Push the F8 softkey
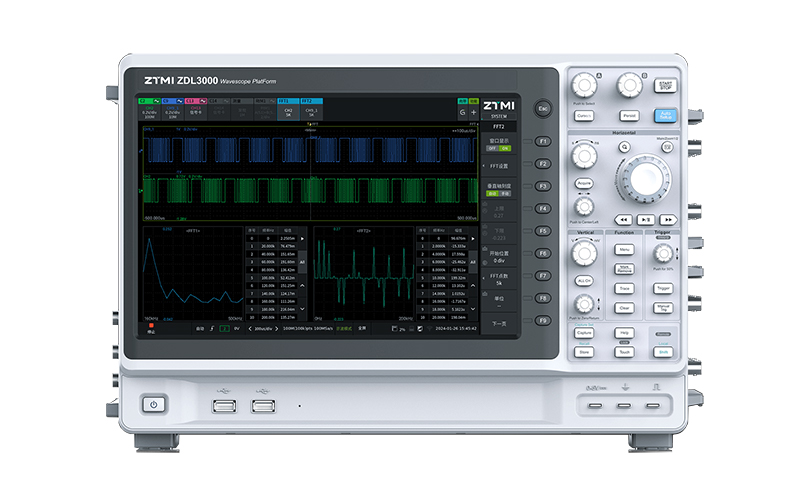This screenshot has width=800, height=490. [x=543, y=298]
